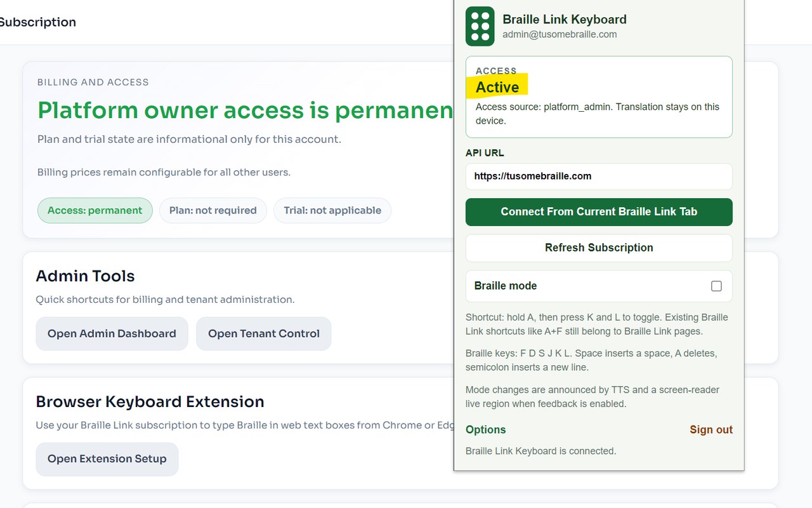The image size is (812, 508).
Task: Click the 'BILLING AND ACCESS' label
Action: [93, 83]
